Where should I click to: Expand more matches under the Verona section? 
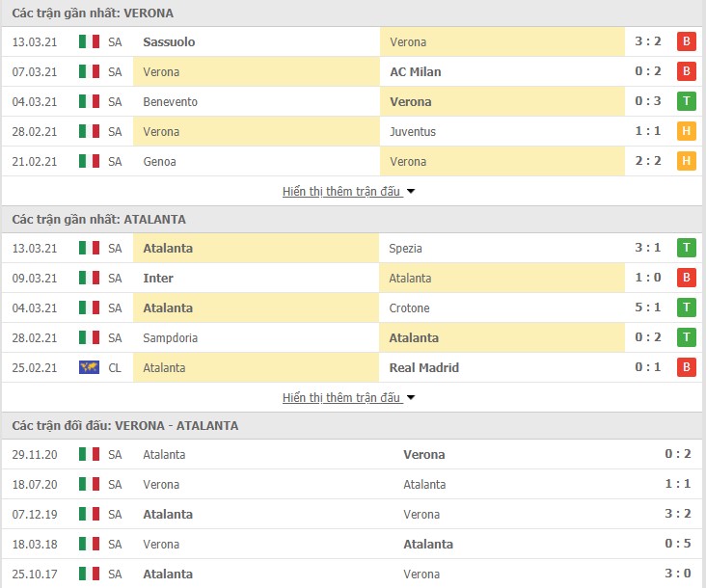coord(341,192)
